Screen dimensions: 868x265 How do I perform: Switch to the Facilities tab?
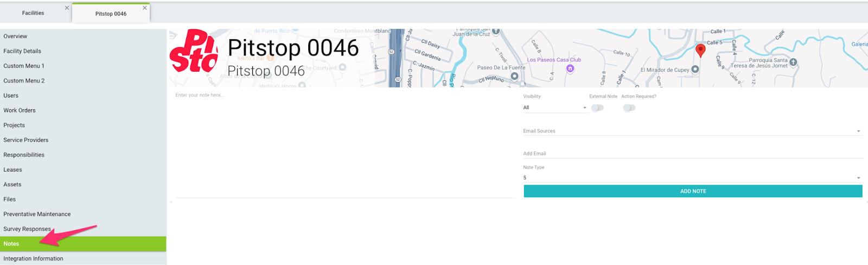(x=33, y=13)
